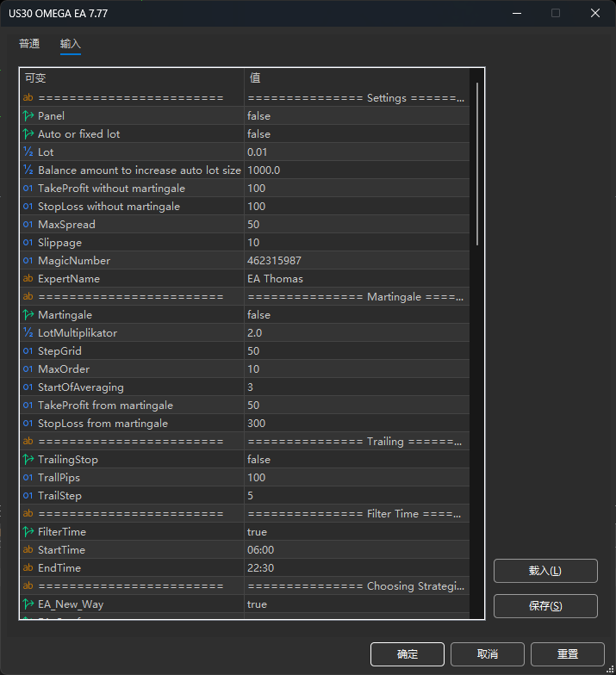Switch to the 普通 tab
This screenshot has height=675, width=616.
pos(29,44)
